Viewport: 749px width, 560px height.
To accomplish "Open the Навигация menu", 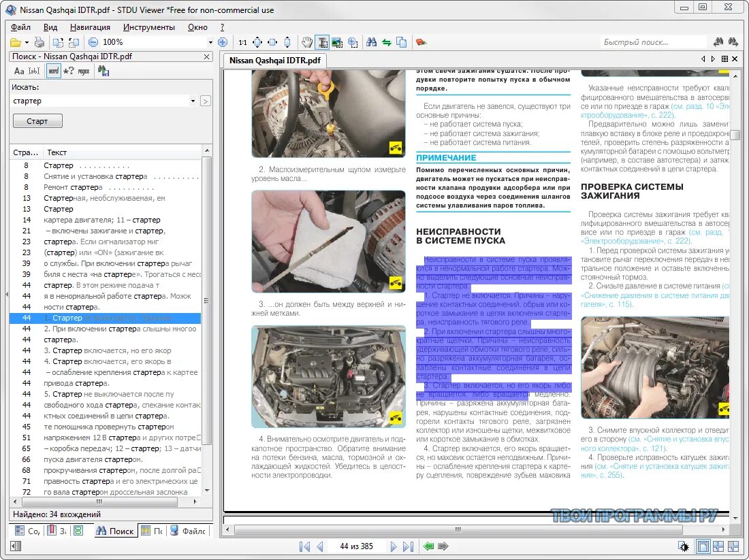I will [x=90, y=27].
